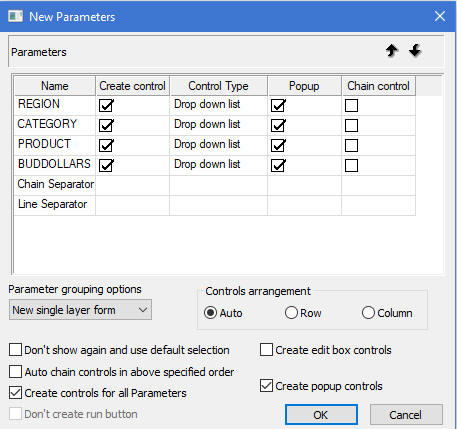
Task: Enable Chain control for PRODUCT
Action: coord(351,145)
